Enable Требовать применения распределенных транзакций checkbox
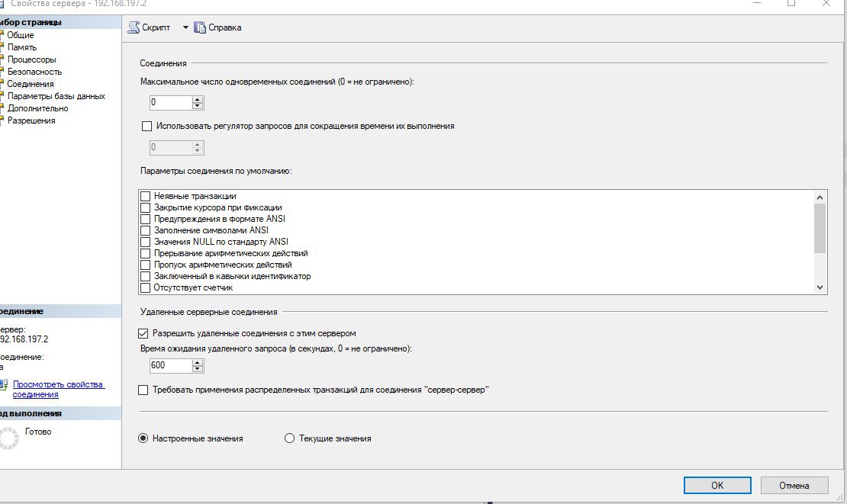 click(x=143, y=390)
